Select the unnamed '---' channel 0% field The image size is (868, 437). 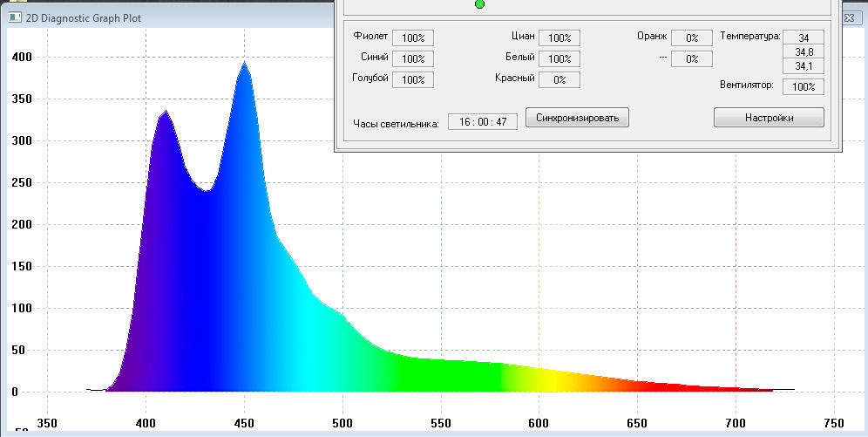tap(692, 58)
